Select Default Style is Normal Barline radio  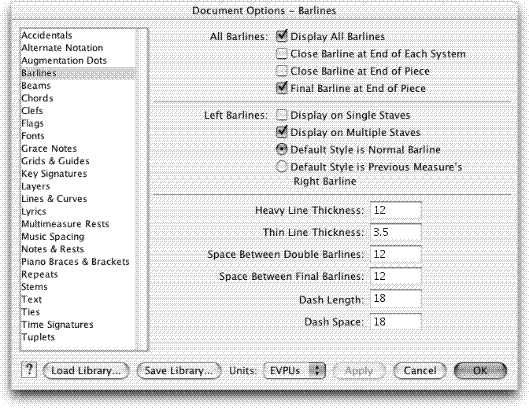pyautogui.click(x=282, y=149)
